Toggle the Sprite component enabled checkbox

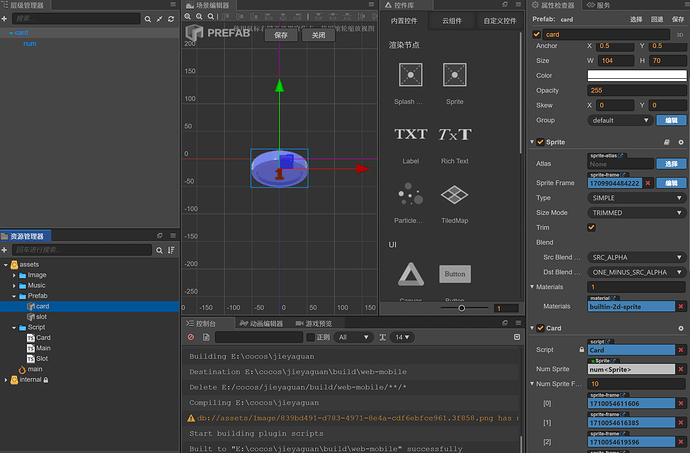[540, 142]
